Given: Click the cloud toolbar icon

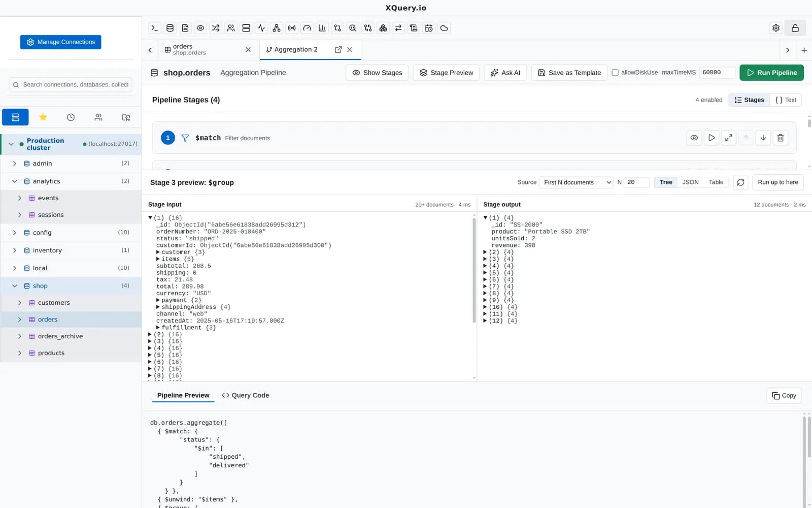Looking at the screenshot, I should tap(444, 28).
